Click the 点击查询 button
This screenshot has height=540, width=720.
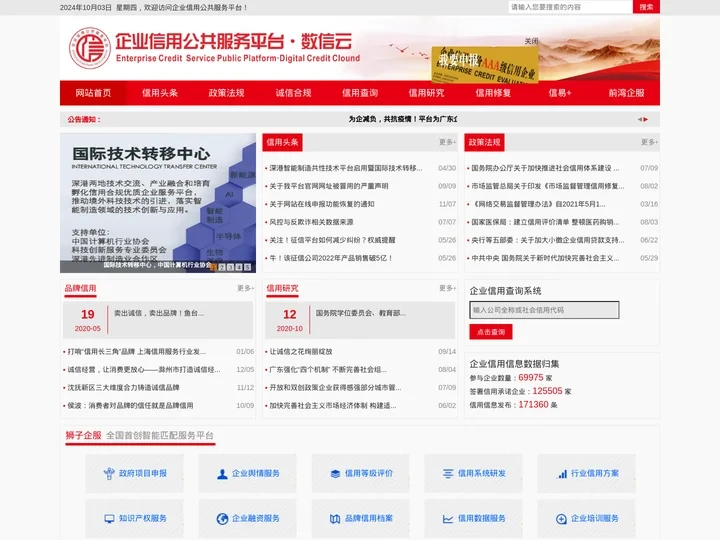coord(491,332)
